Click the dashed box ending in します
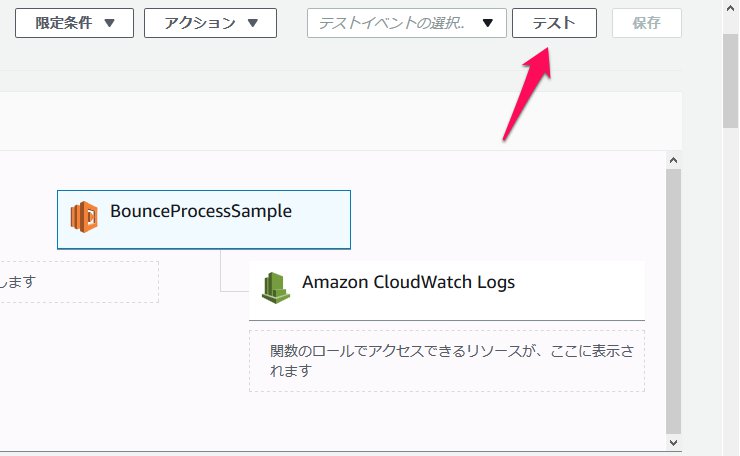 click(78, 282)
